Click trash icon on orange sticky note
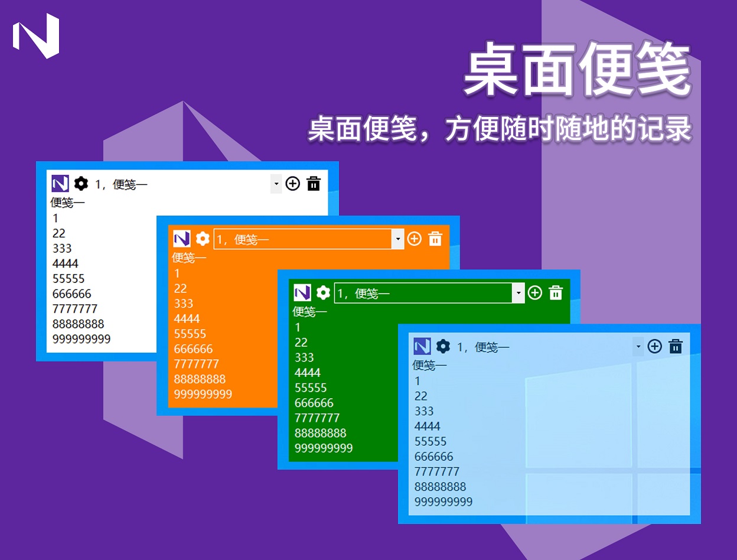This screenshot has height=560, width=737. 435,239
